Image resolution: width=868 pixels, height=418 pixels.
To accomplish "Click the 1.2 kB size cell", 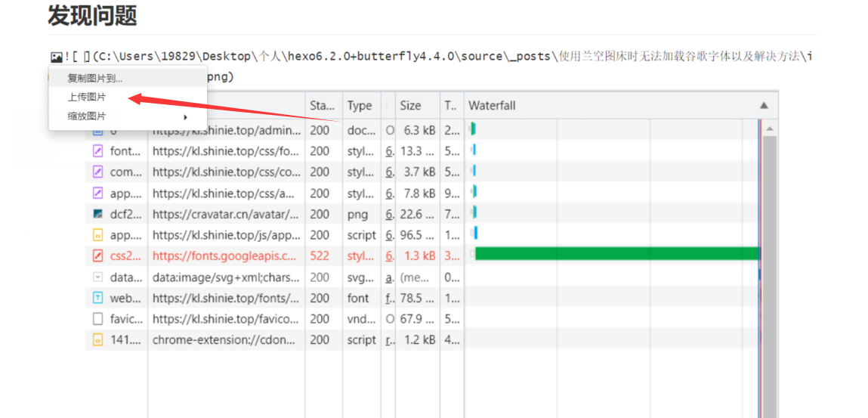I will [419, 340].
